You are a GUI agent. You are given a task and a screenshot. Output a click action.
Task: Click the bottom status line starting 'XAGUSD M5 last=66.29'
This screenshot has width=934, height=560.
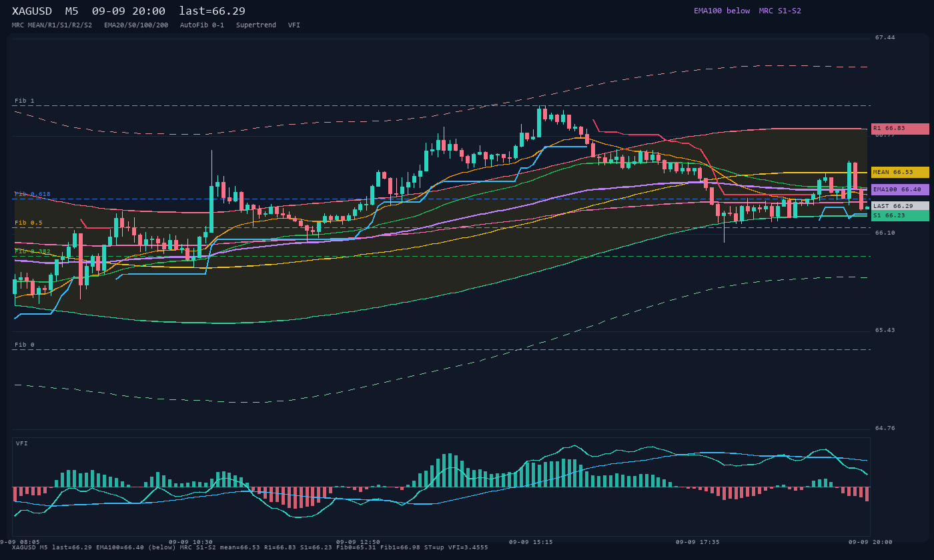pos(250,547)
